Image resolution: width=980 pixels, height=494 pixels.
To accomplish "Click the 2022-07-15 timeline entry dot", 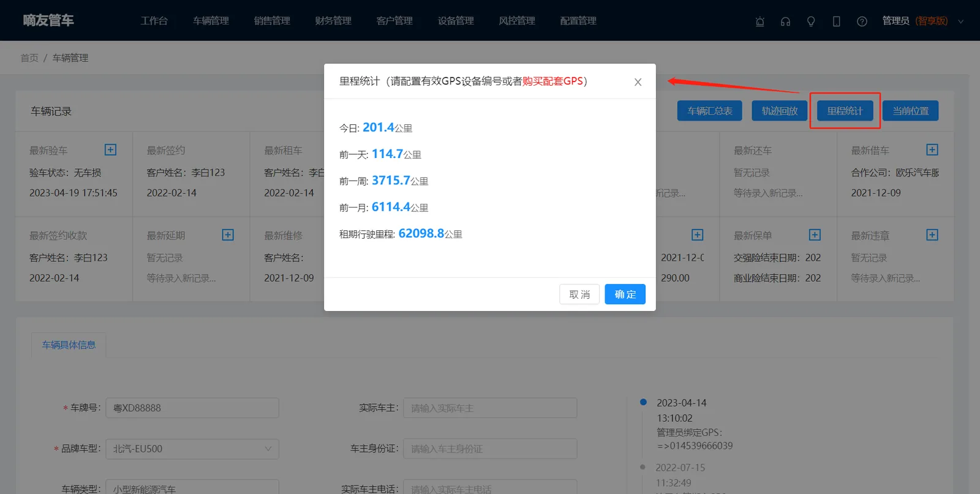I will tap(643, 467).
